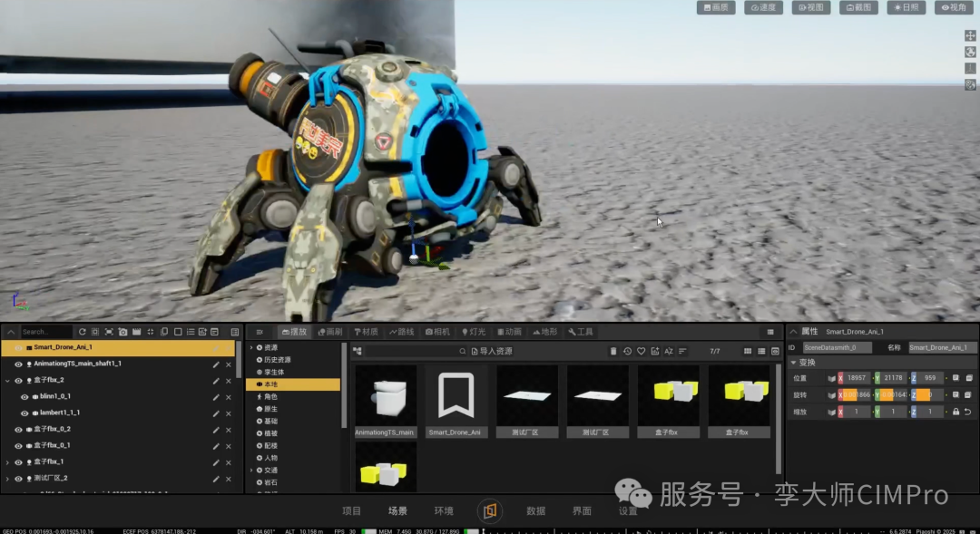Switch assets to grid view icon
Viewport: 980px width, 534px height.
(748, 351)
